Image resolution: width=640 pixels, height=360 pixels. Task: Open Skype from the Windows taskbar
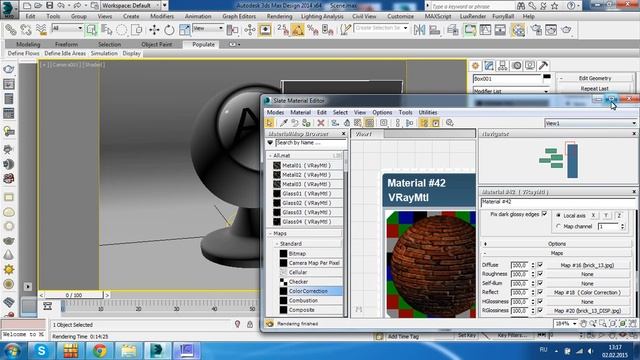point(41,351)
